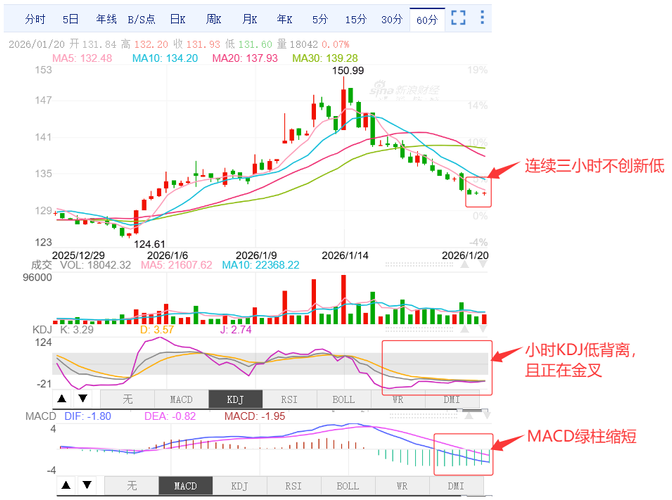
Task: Select the highlighted KDJ indicator button
Action: (235, 399)
